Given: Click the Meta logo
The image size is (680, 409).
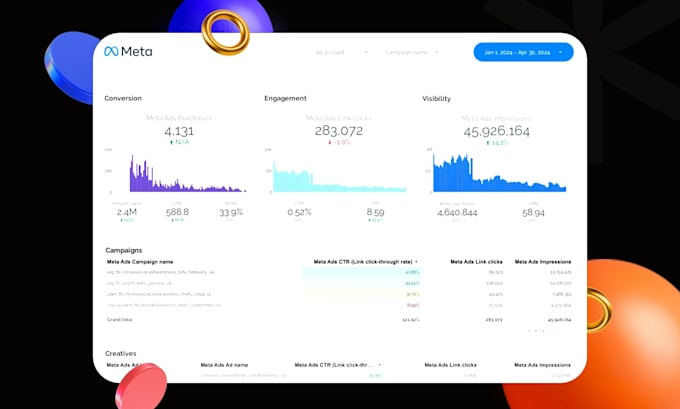Looking at the screenshot, I should [128, 52].
